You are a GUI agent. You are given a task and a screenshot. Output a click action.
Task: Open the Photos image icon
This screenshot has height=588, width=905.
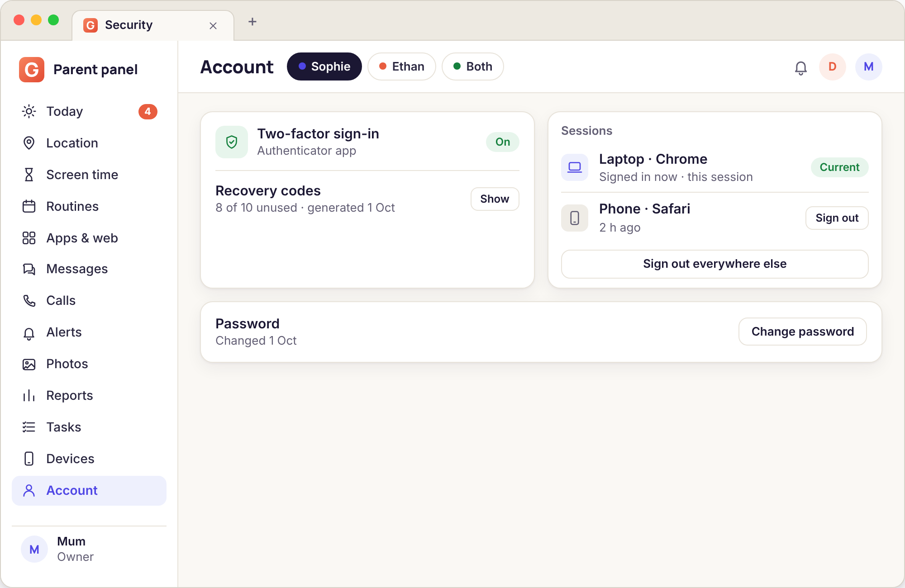(x=29, y=364)
